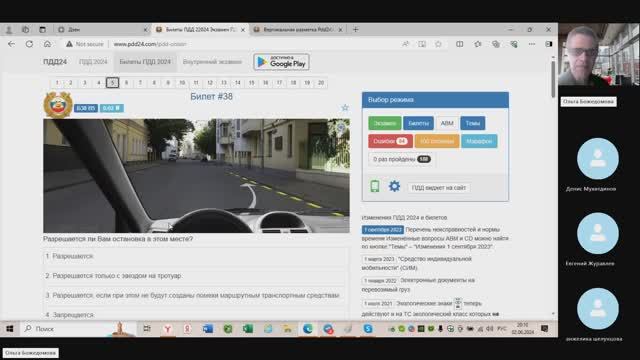This screenshot has height=360, width=640.
Task: Click the Билет #38 heading
Action: pos(211,96)
